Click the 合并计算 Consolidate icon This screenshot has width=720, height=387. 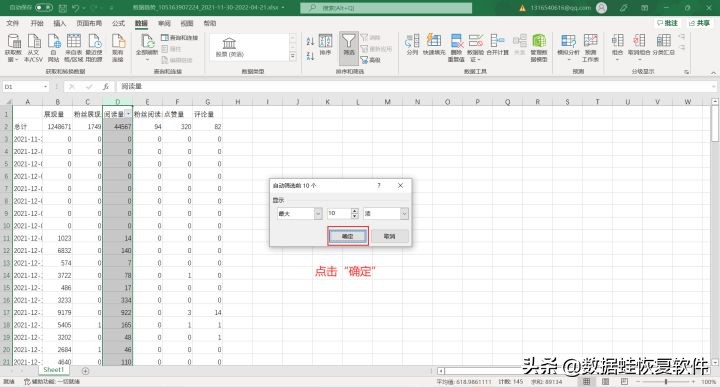pyautogui.click(x=498, y=45)
